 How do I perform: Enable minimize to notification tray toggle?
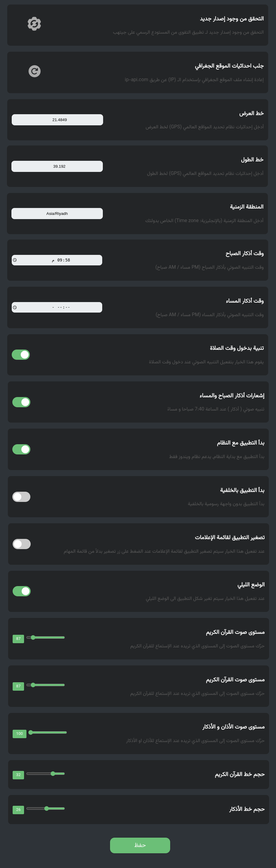pos(22,544)
